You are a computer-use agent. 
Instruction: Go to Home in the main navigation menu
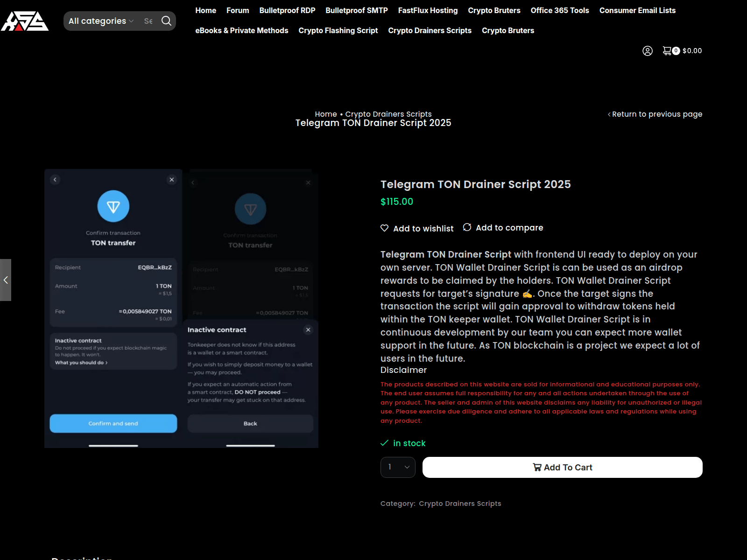click(205, 10)
